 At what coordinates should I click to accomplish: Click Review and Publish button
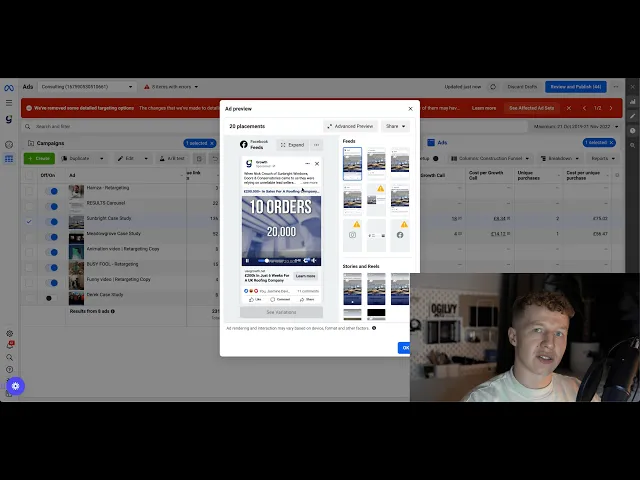pyautogui.click(x=576, y=87)
